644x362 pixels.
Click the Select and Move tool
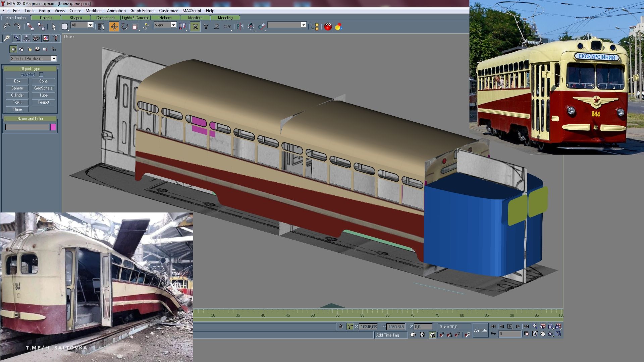114,27
